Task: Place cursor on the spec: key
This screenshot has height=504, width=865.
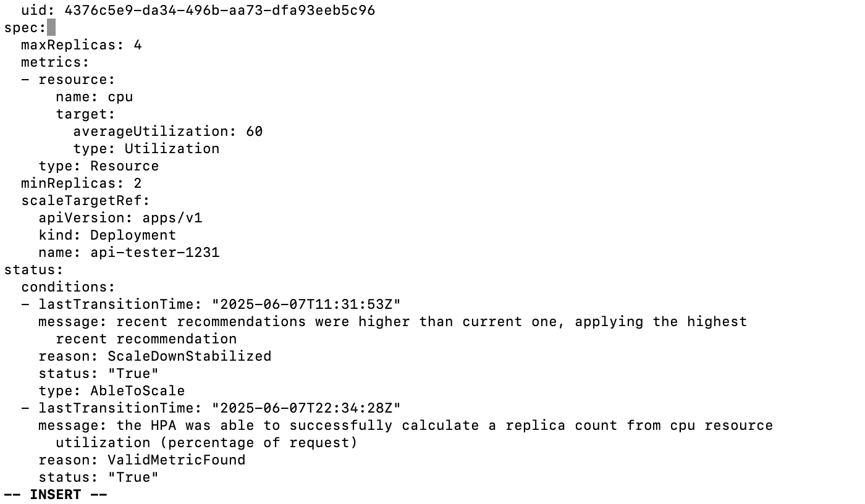Action: pyautogui.click(x=25, y=28)
